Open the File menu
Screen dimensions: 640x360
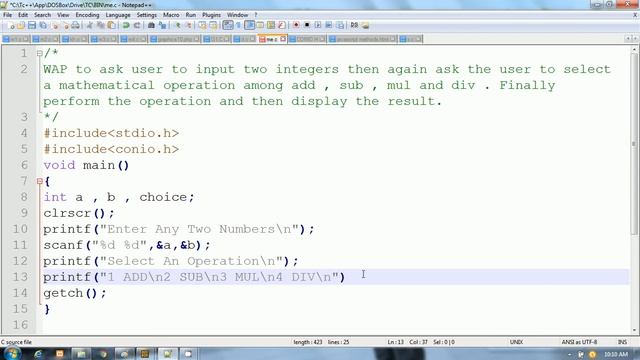click(x=7, y=15)
